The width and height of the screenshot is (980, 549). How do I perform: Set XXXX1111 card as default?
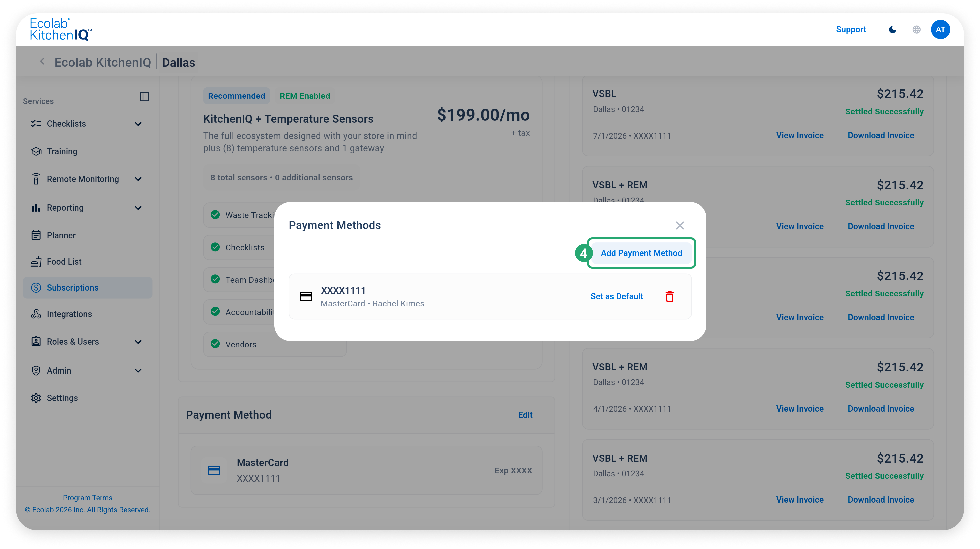click(616, 297)
